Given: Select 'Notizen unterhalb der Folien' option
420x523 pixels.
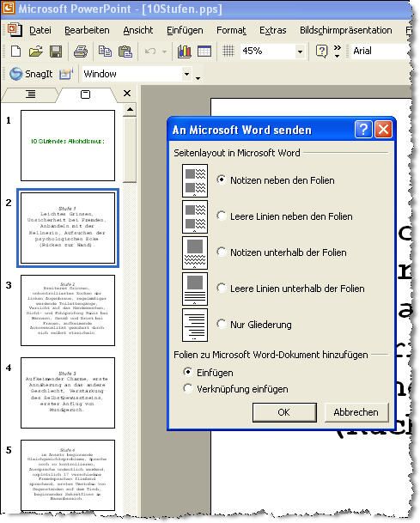Looking at the screenshot, I should [222, 252].
